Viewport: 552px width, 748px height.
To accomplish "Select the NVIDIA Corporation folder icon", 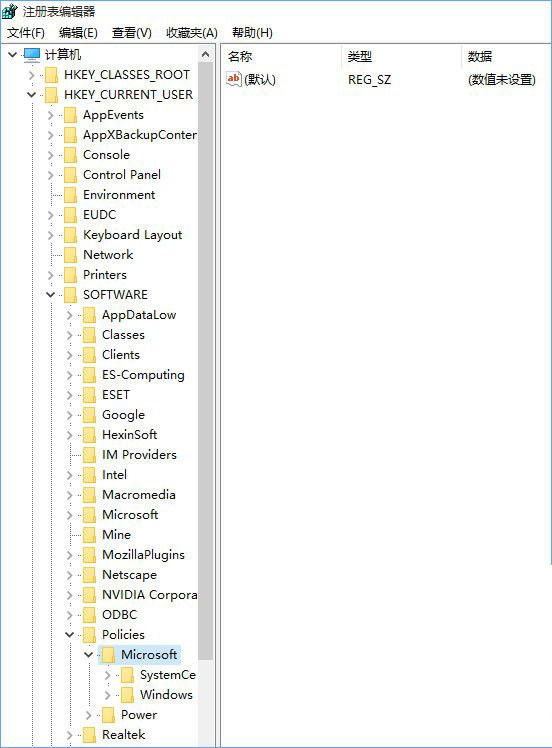I will click(x=89, y=595).
